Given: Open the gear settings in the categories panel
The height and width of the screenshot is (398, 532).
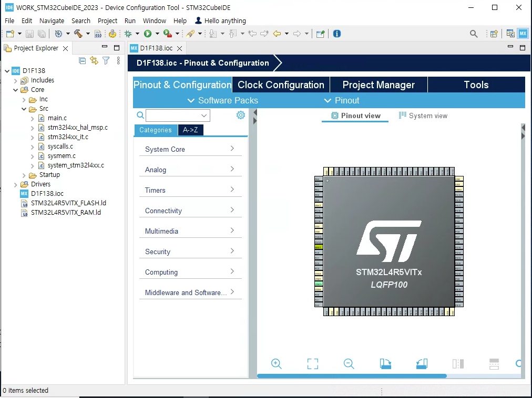Looking at the screenshot, I should click(241, 116).
